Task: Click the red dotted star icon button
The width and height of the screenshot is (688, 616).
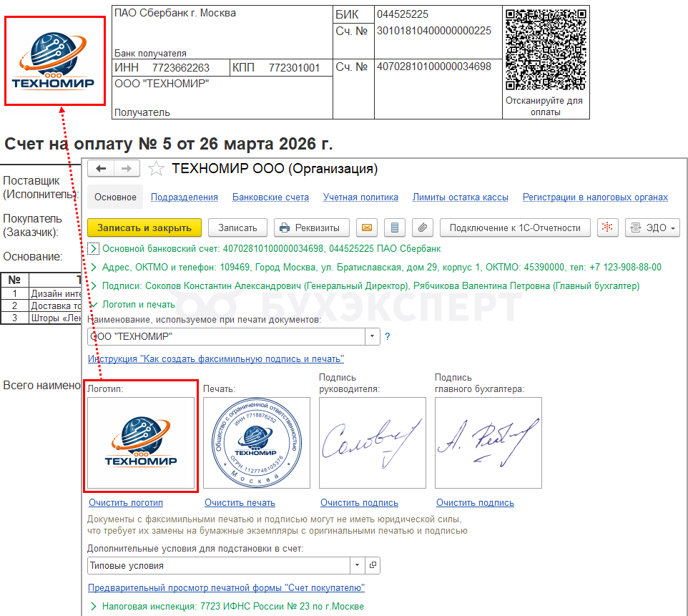Action: [x=607, y=228]
